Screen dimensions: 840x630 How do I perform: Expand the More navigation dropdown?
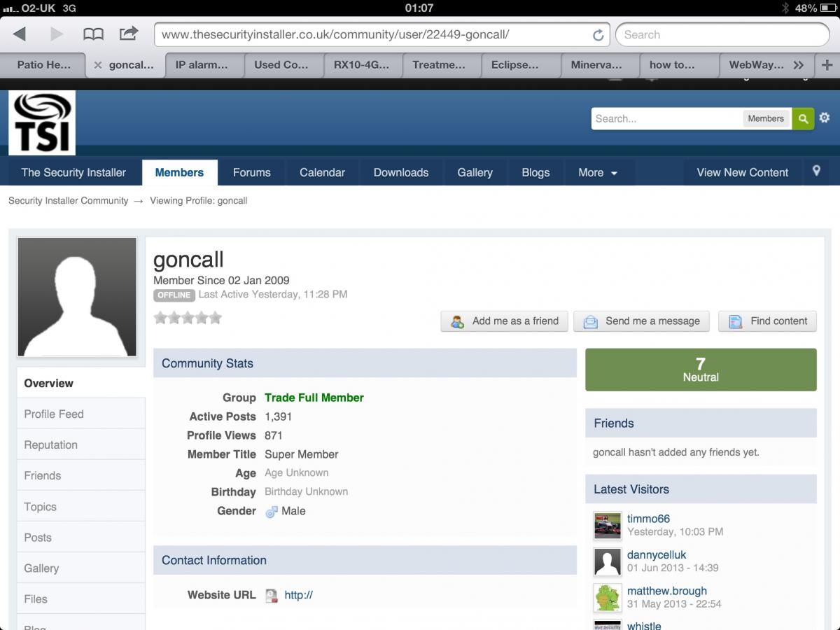(x=597, y=172)
